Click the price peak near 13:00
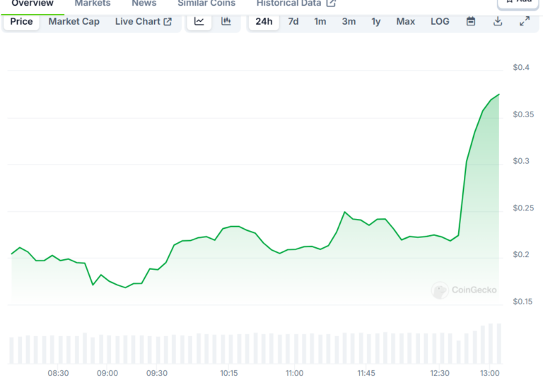Viewport: 543px width, 392px height. (x=498, y=94)
